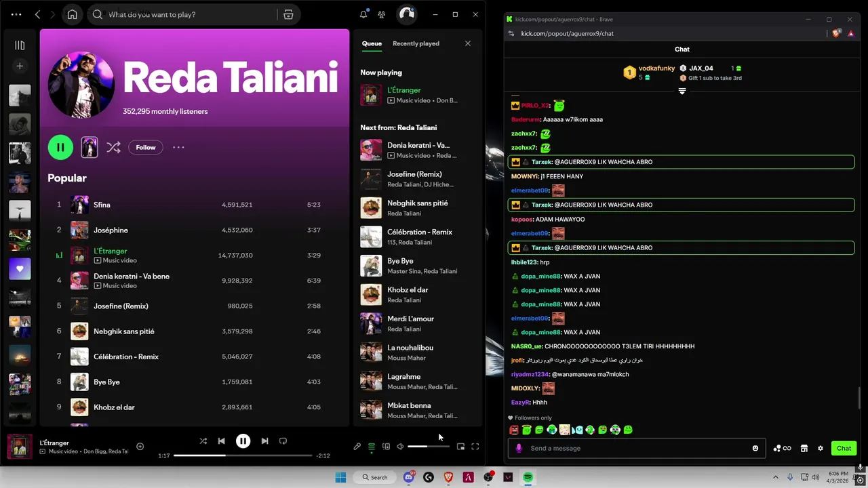Go back with Spotify's left arrow

(38, 14)
